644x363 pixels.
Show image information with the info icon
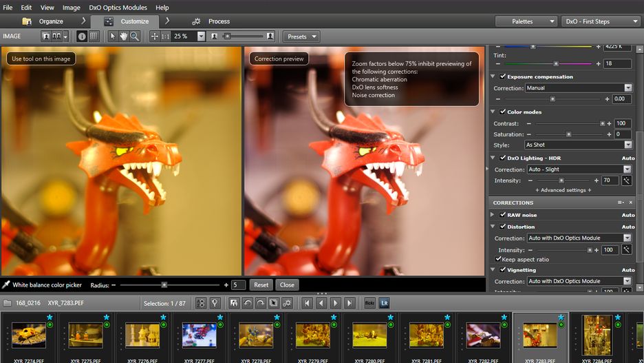[83, 37]
